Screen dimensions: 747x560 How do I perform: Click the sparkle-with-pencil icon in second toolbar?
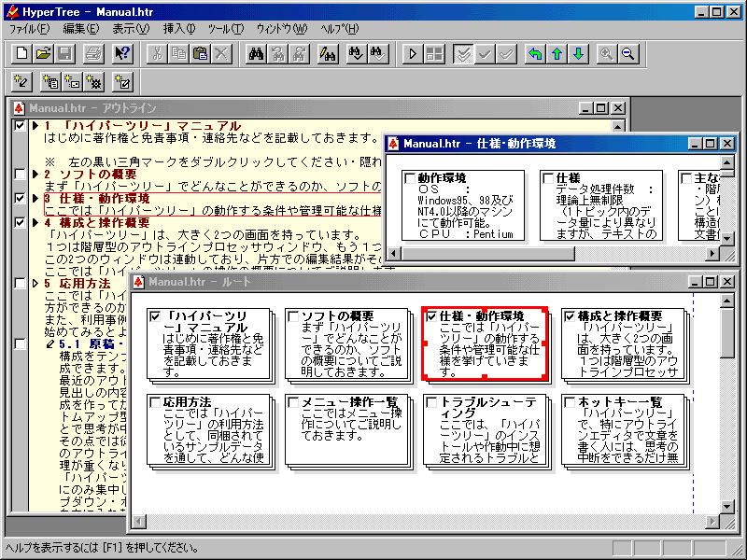click(x=21, y=82)
